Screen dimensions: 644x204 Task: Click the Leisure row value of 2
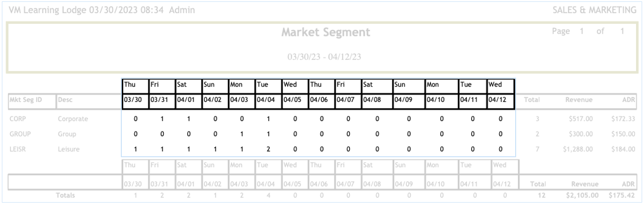point(268,149)
